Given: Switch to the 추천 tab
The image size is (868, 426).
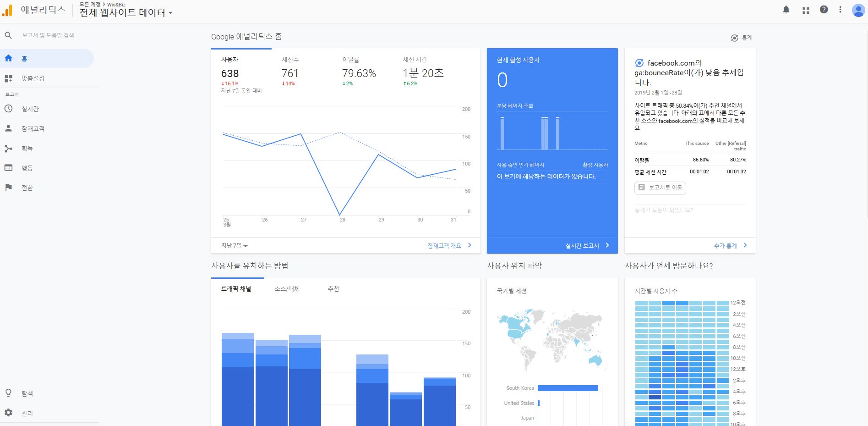Looking at the screenshot, I should 333,289.
